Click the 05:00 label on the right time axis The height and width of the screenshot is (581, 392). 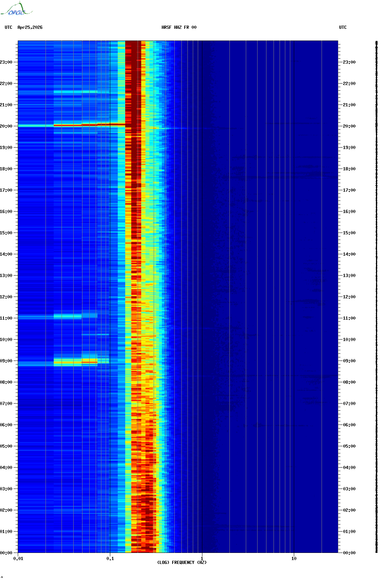coord(349,446)
